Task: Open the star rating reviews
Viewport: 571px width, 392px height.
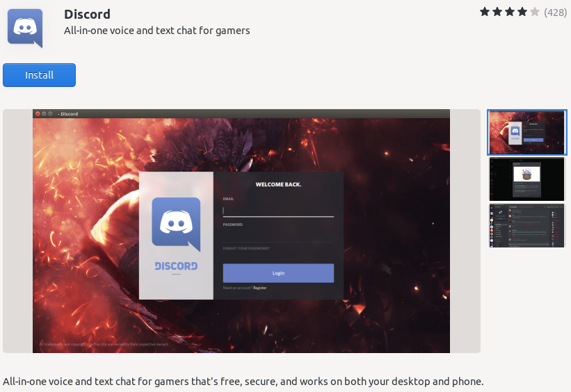Action: point(510,12)
